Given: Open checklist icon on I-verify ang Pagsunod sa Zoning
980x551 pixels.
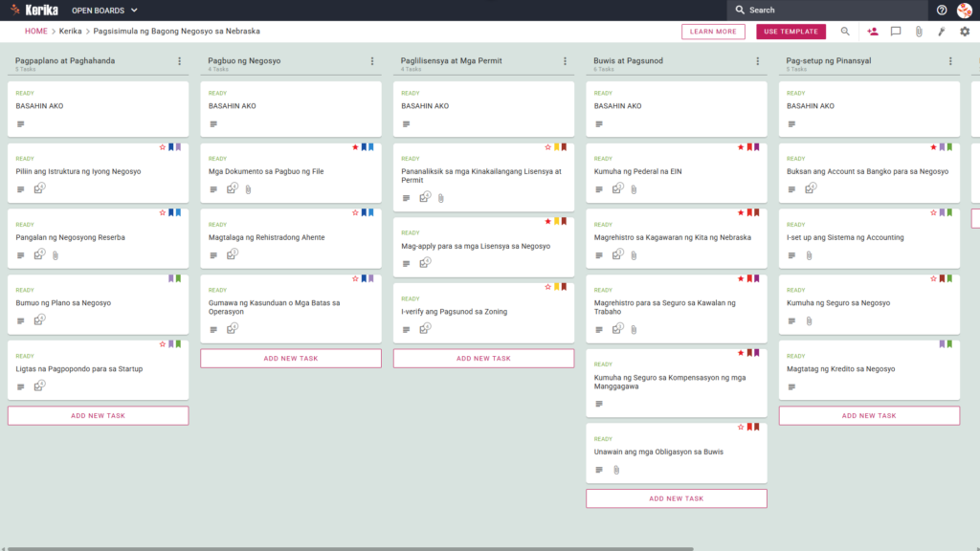Looking at the screenshot, I should pos(424,329).
